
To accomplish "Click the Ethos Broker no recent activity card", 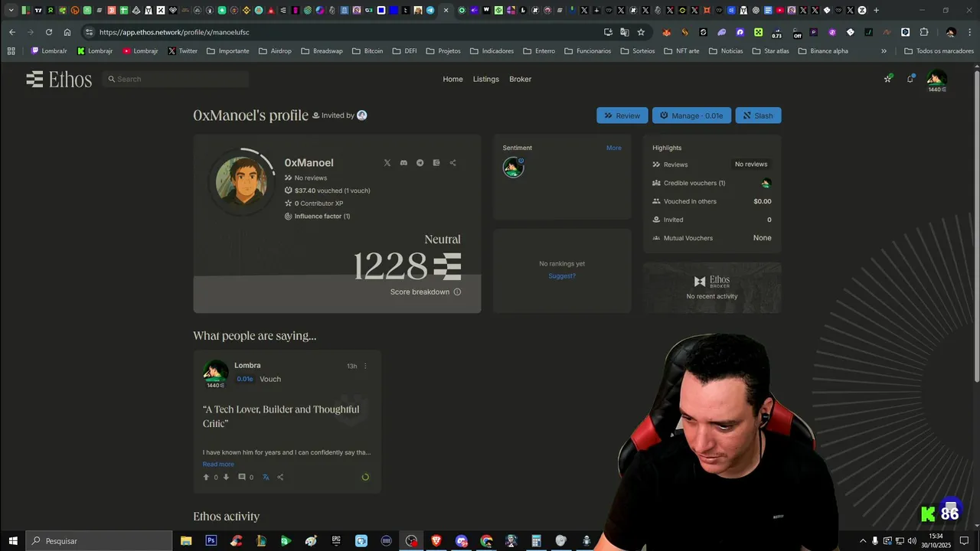I will click(x=712, y=288).
